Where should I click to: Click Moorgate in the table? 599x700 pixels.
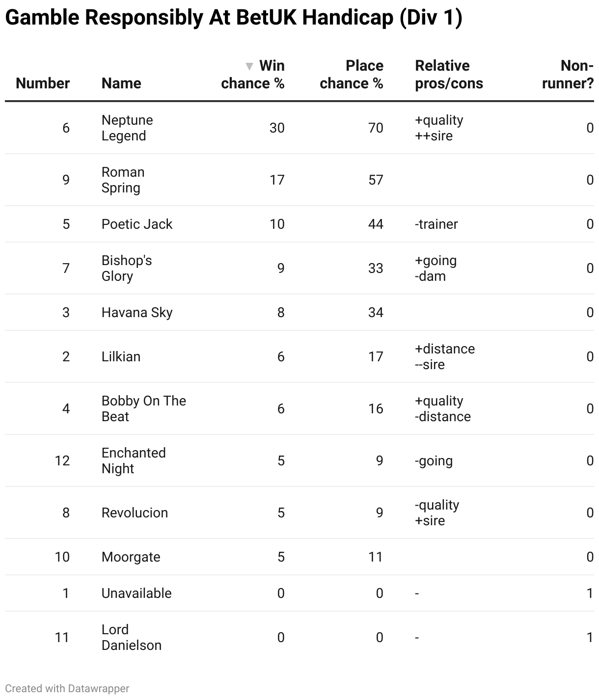click(131, 557)
